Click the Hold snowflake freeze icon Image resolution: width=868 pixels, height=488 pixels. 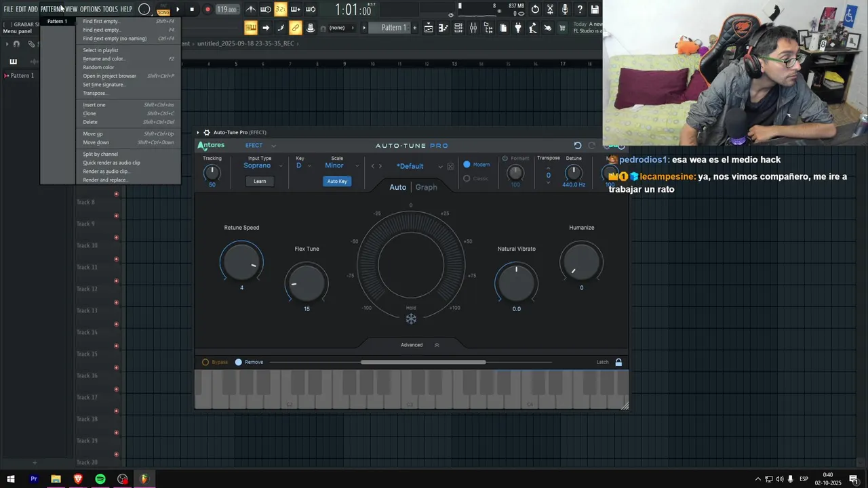point(411,319)
